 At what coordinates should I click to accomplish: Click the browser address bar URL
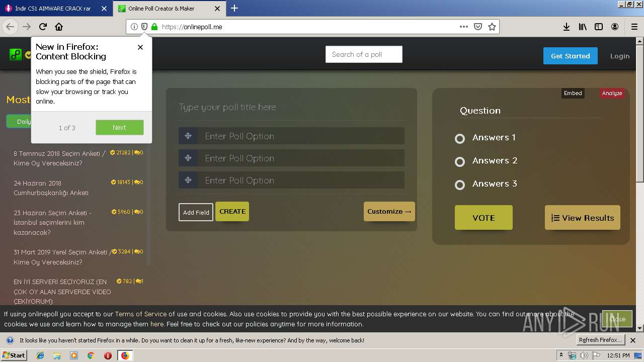click(307, 27)
